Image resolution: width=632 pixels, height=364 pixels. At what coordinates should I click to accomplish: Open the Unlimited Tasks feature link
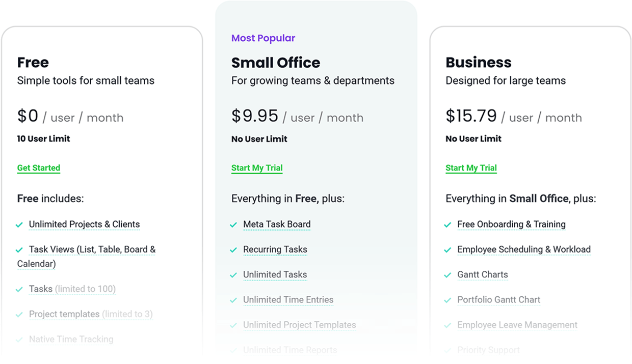(275, 274)
